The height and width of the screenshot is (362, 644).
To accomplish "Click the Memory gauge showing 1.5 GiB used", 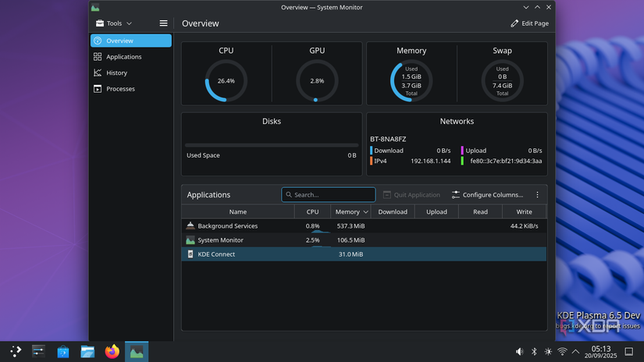I will tap(411, 81).
